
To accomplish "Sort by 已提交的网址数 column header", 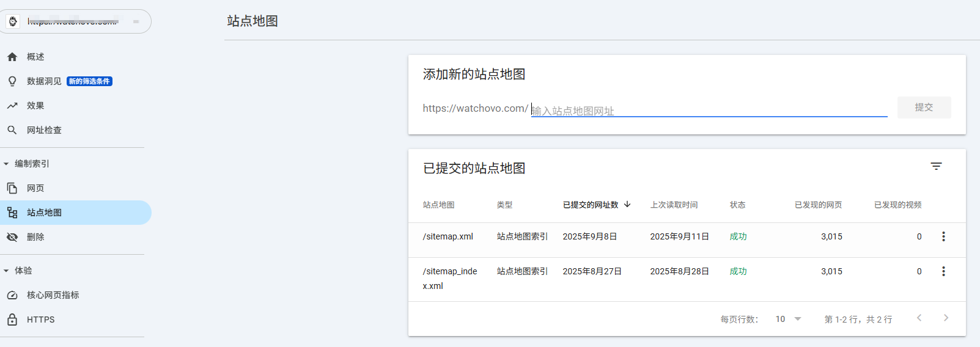I will pos(591,205).
